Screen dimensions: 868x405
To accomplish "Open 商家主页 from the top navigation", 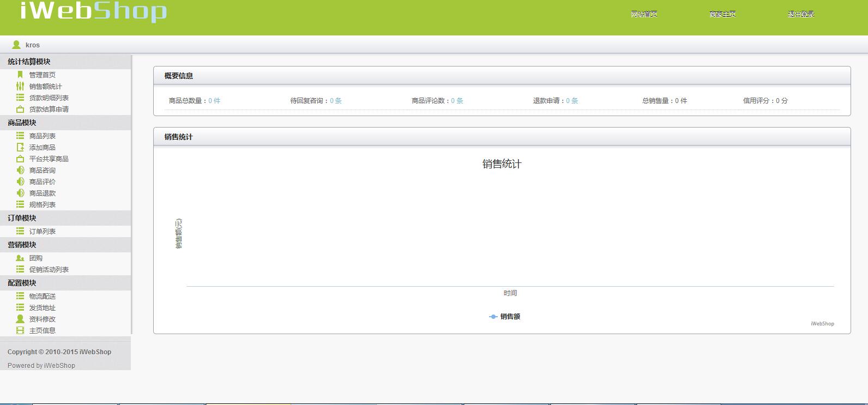I will [723, 14].
